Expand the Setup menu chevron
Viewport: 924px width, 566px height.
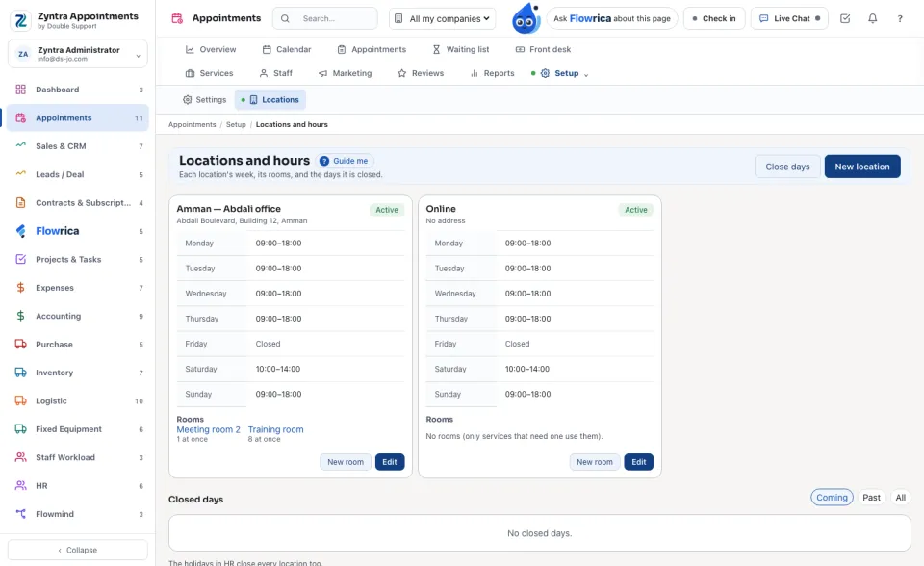586,74
